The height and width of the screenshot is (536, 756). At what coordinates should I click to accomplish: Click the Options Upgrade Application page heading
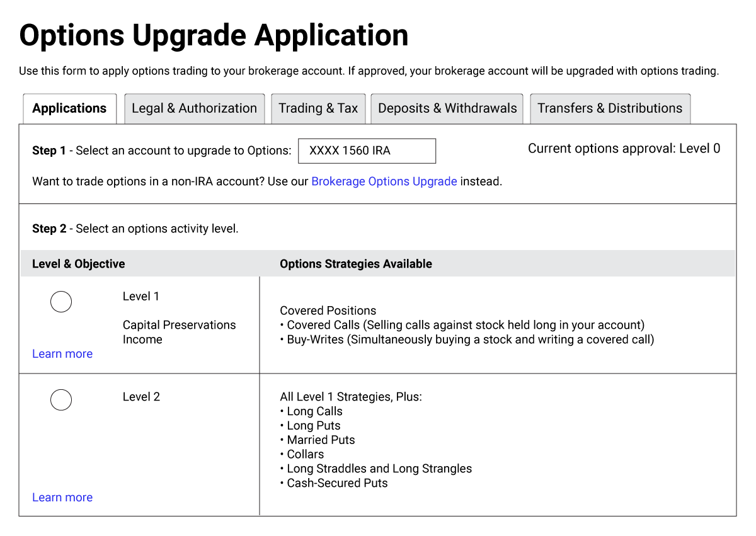coord(214,35)
